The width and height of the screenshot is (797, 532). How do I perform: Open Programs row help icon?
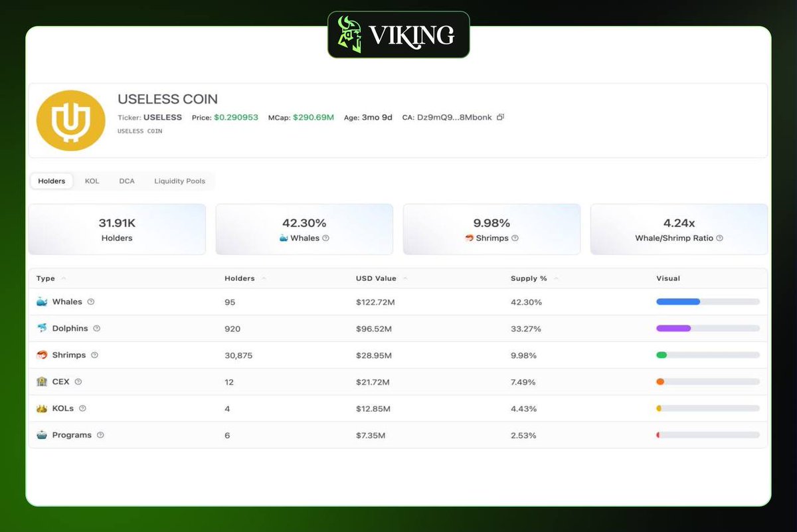[100, 435]
